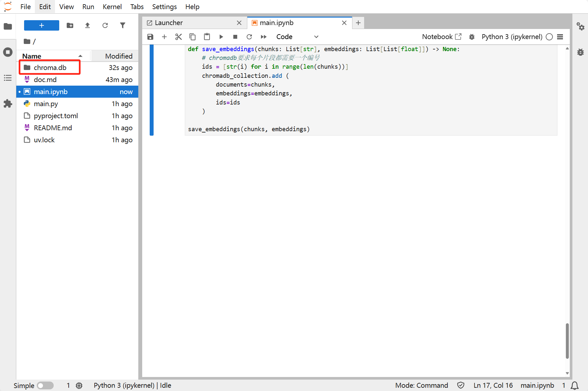This screenshot has height=391, width=588.
Task: Upload files using the upload icon
Action: (88, 25)
